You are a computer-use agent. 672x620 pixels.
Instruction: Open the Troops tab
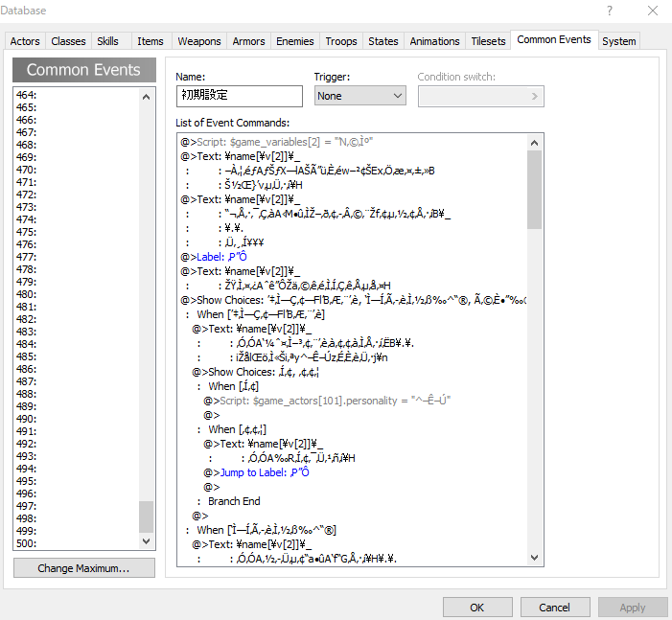pos(341,41)
